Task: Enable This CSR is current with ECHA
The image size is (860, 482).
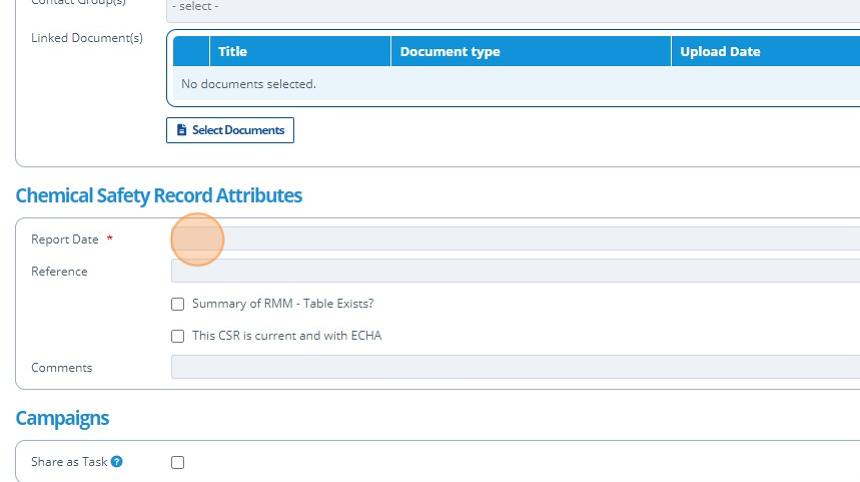Action: pos(177,336)
